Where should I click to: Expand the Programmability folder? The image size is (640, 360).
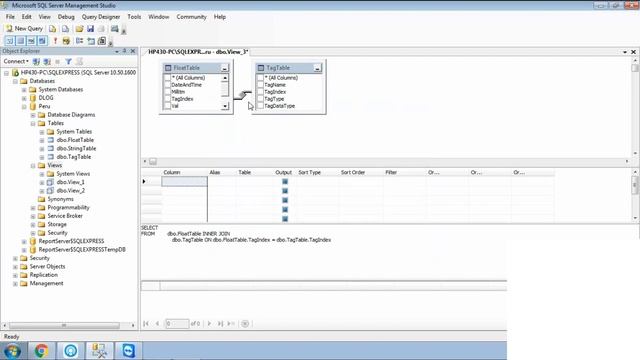[x=33, y=208]
